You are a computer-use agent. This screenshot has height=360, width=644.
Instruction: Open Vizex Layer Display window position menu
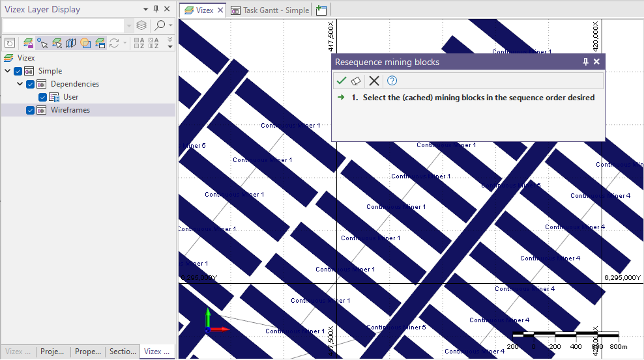[145, 9]
